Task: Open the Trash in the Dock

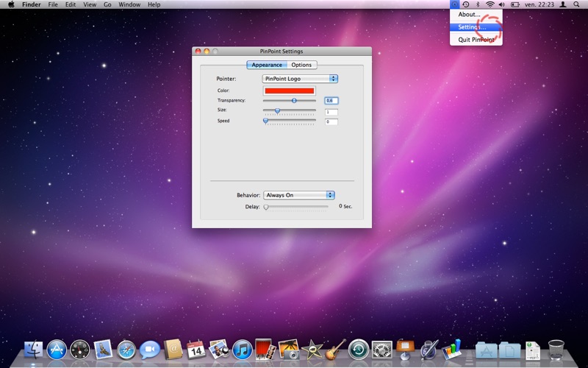Action: pyautogui.click(x=556, y=350)
